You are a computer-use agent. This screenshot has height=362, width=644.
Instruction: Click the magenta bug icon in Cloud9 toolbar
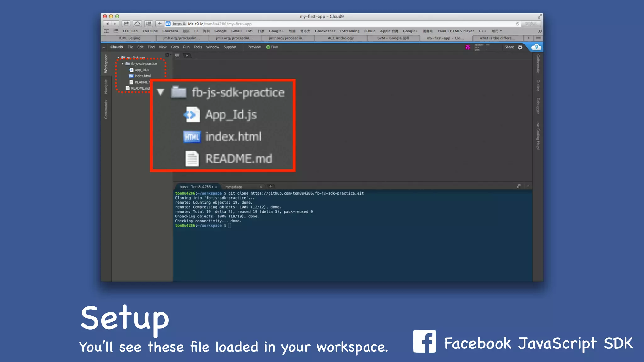(468, 47)
